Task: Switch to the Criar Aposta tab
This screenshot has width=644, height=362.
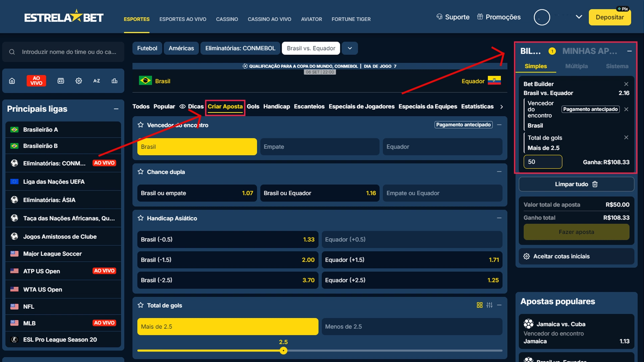Action: [x=225, y=107]
